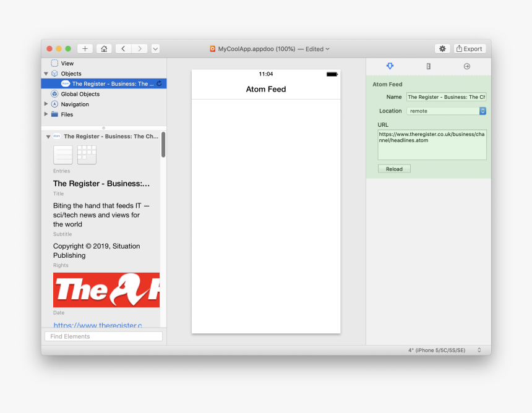Image resolution: width=532 pixels, height=413 pixels.
Task: Open app settings with the gear icon
Action: (x=442, y=48)
